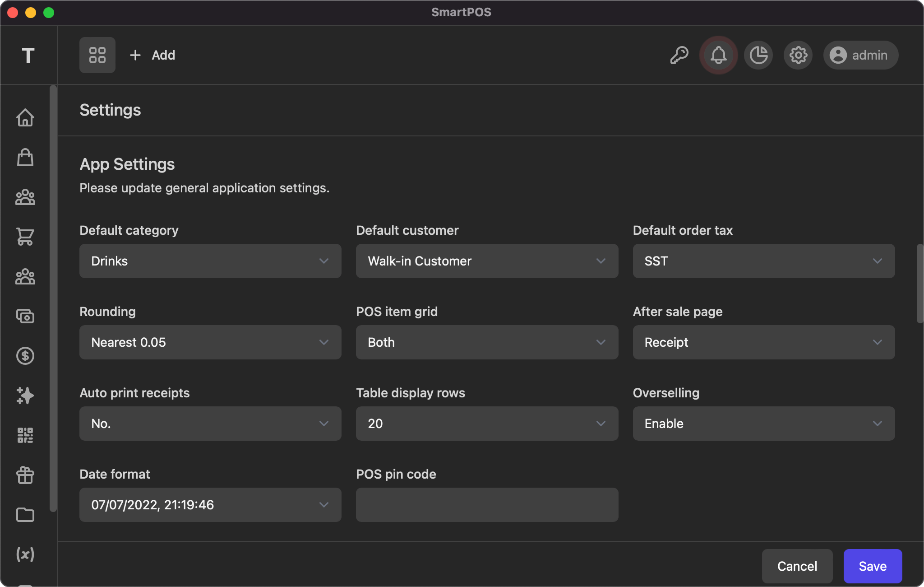924x587 pixels.
Task: Click the Cancel button
Action: 797,566
